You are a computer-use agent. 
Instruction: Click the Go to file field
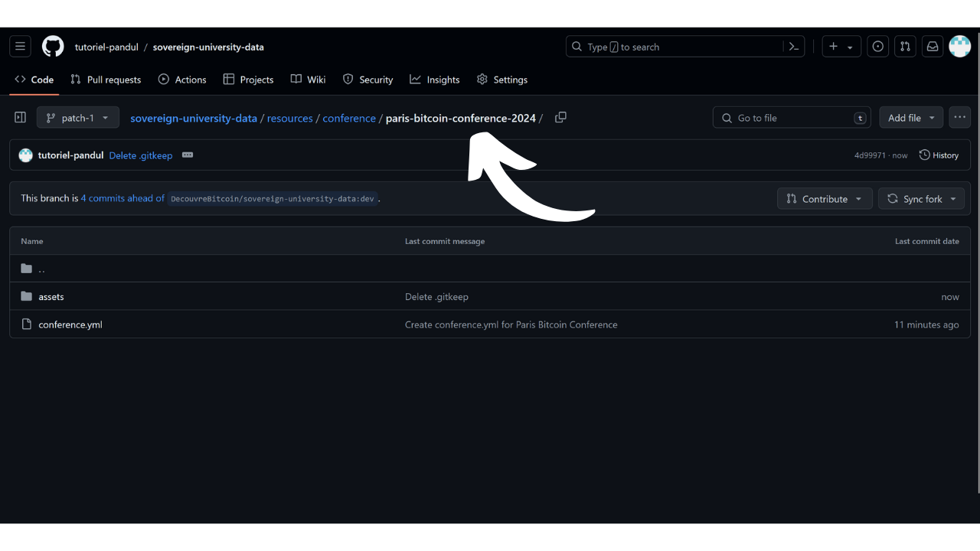pos(792,118)
